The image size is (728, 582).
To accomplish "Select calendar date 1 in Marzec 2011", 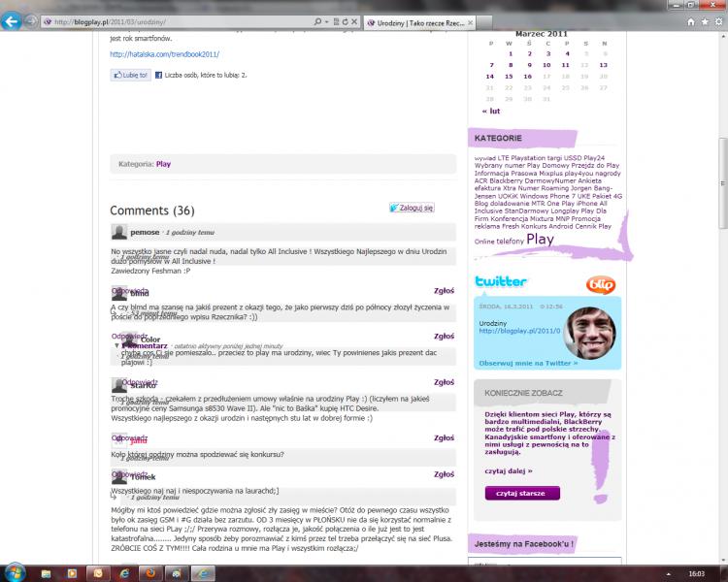I will pos(511,54).
